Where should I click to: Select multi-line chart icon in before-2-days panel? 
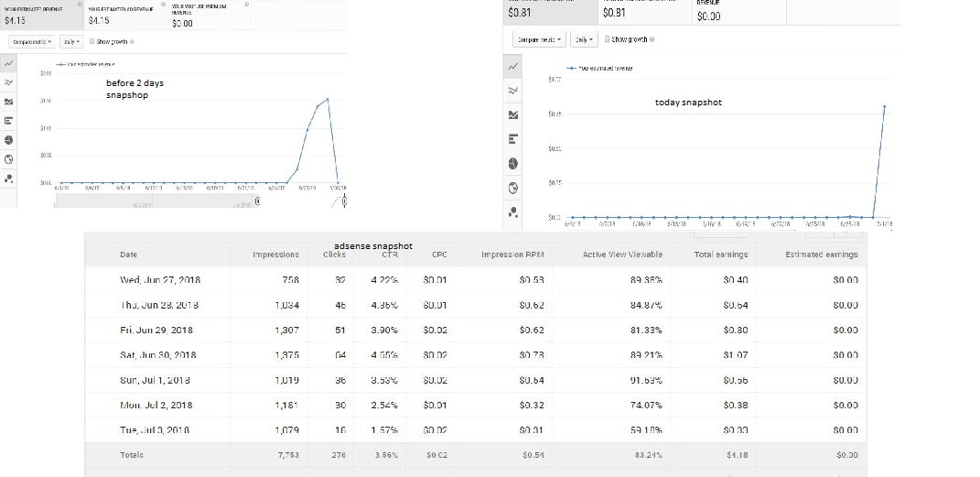click(8, 81)
